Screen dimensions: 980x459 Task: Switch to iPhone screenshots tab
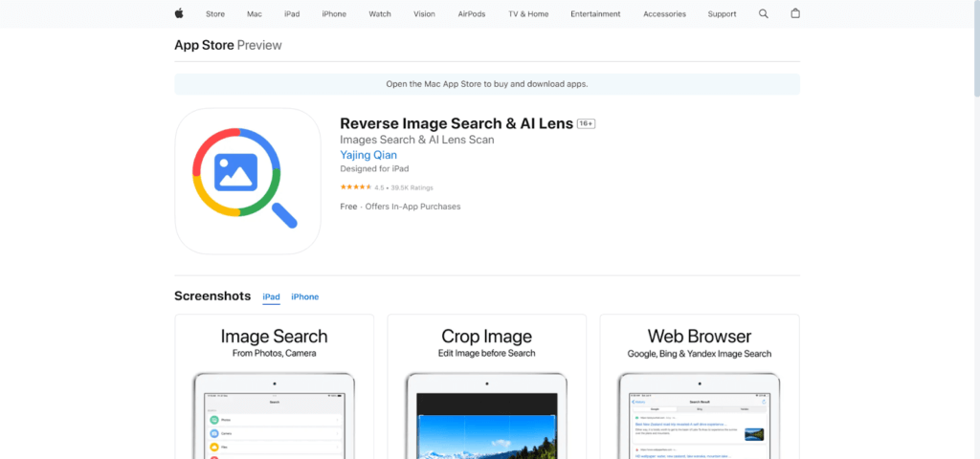[305, 296]
